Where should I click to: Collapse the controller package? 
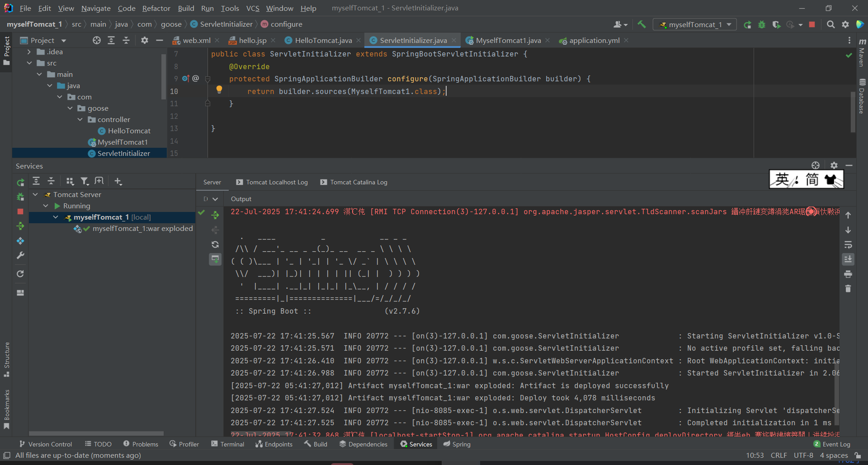click(80, 120)
